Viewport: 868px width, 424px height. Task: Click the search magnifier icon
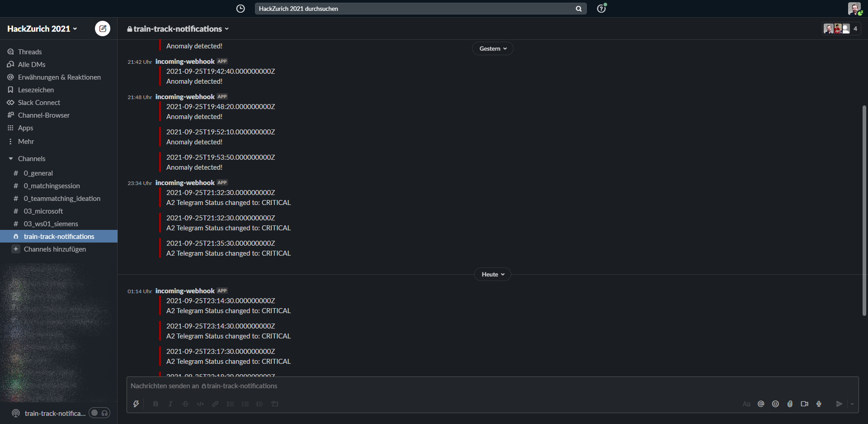[579, 9]
